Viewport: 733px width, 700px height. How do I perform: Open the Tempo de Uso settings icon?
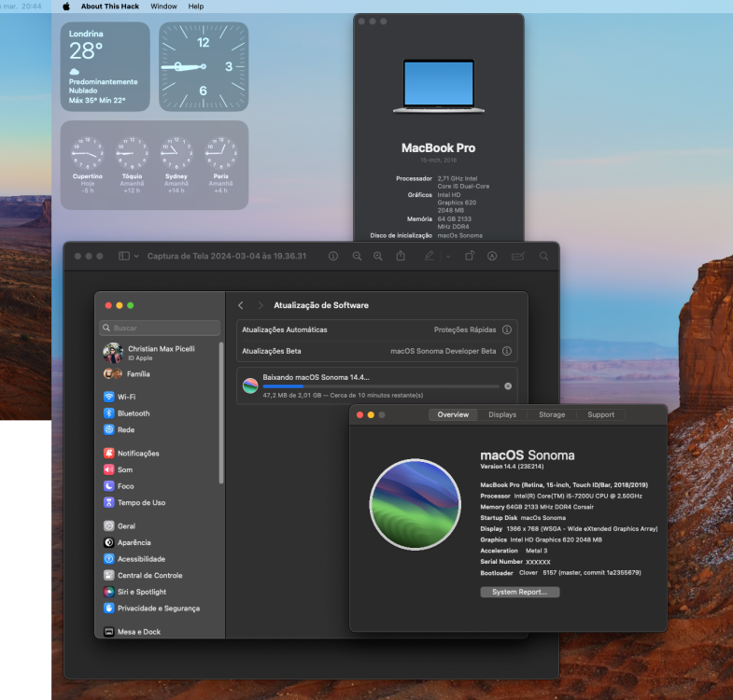click(x=109, y=502)
